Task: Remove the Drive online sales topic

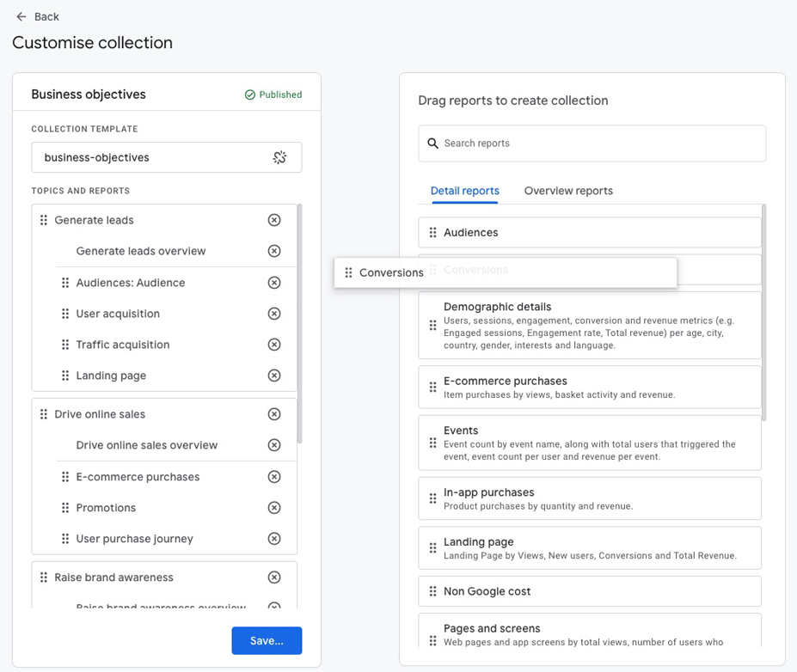Action: (x=274, y=414)
